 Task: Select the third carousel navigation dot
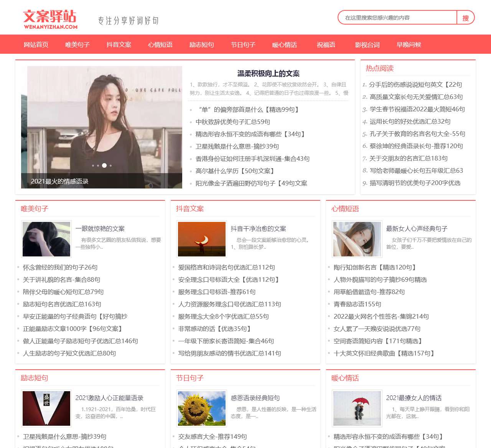tap(105, 166)
